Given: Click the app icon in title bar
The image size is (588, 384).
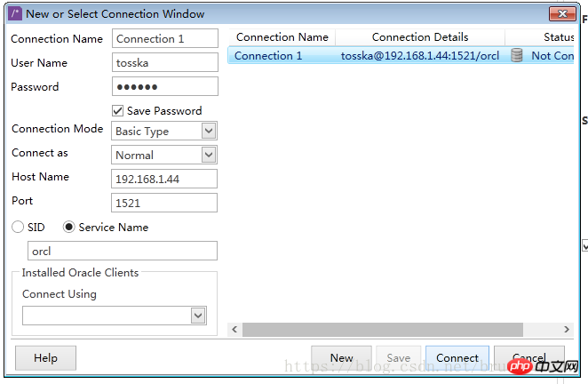Looking at the screenshot, I should point(16,13).
